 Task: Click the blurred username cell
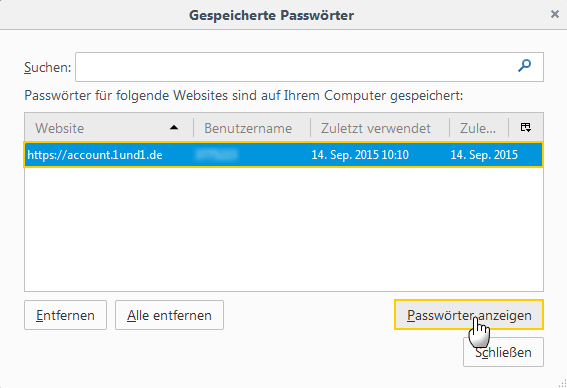216,155
